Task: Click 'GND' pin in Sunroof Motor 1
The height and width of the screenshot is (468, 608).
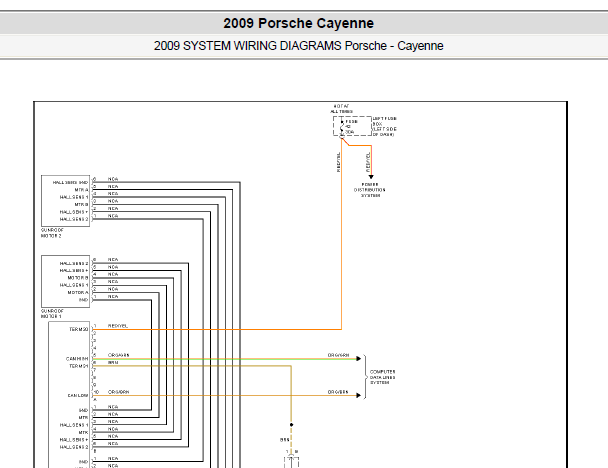Action: (x=83, y=300)
